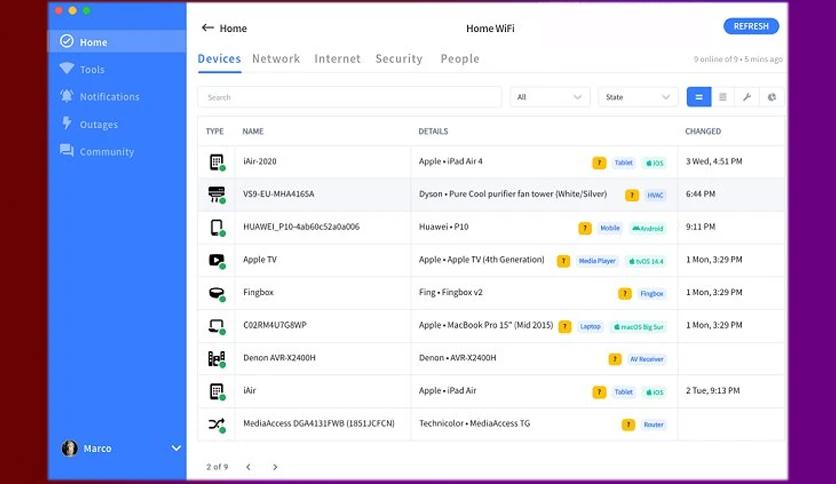Click the Laptop tag on MacBook row

(x=590, y=326)
